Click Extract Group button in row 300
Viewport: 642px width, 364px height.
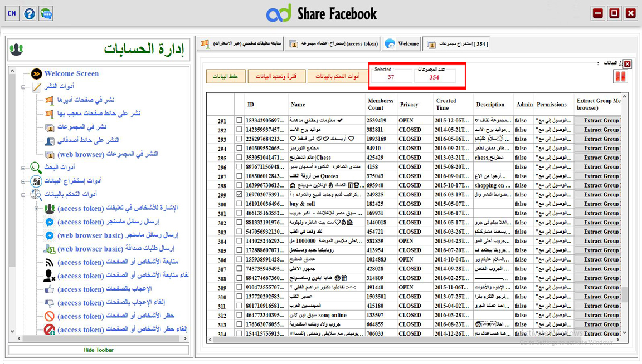coord(598,204)
